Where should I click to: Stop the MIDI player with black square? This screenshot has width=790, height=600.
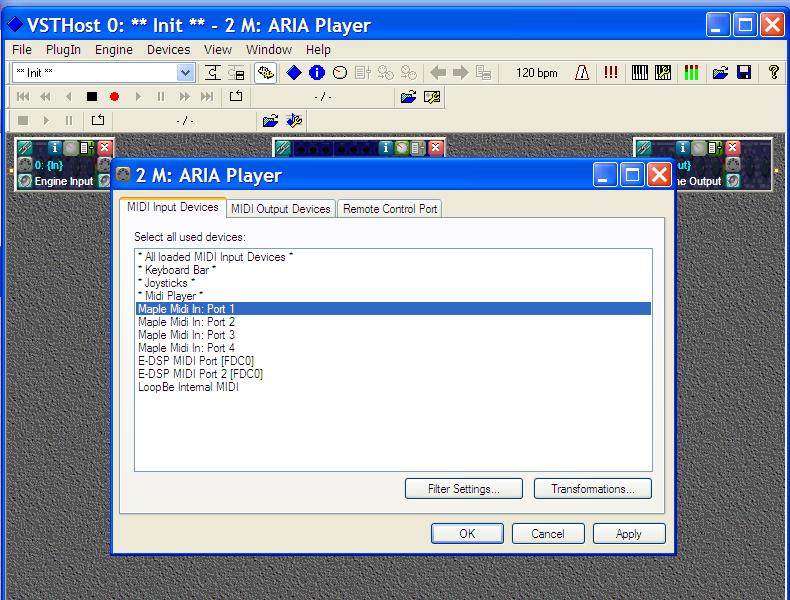92,97
